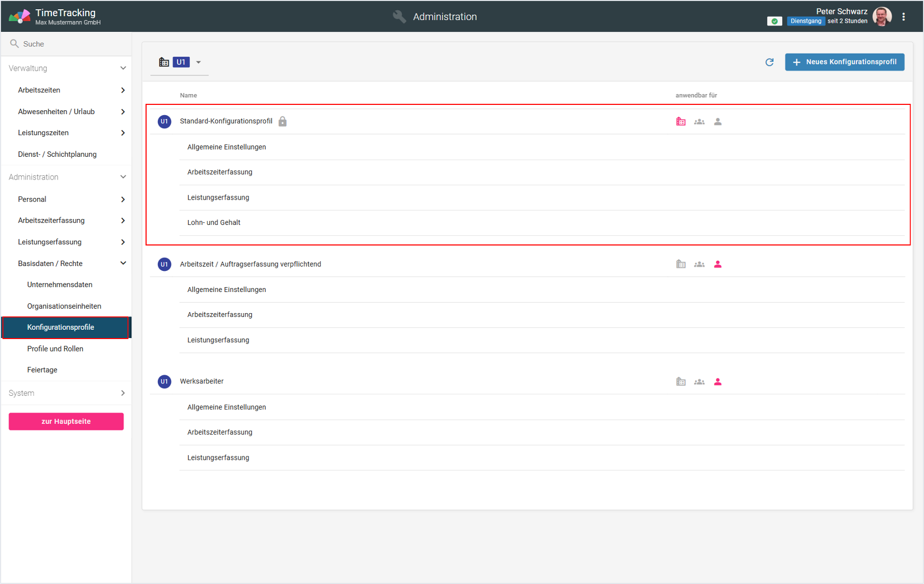Click the pink person icon for Werksarbeiter
The image size is (924, 584).
pos(717,382)
